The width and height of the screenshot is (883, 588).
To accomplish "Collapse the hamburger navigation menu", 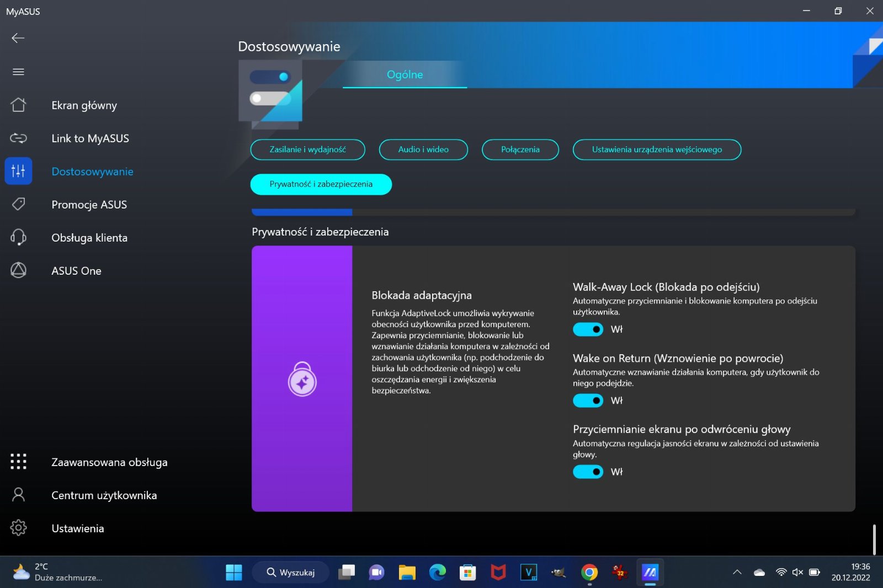I will 18,72.
